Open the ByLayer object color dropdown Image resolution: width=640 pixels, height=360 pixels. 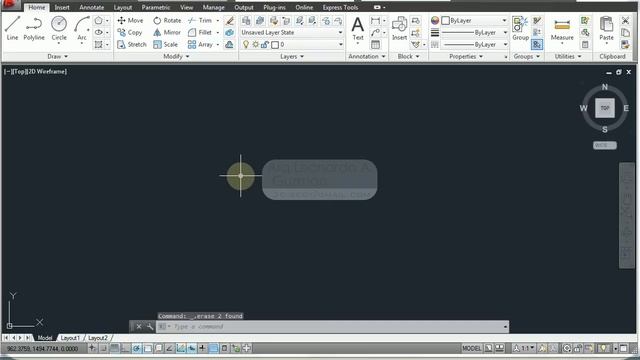click(x=474, y=20)
